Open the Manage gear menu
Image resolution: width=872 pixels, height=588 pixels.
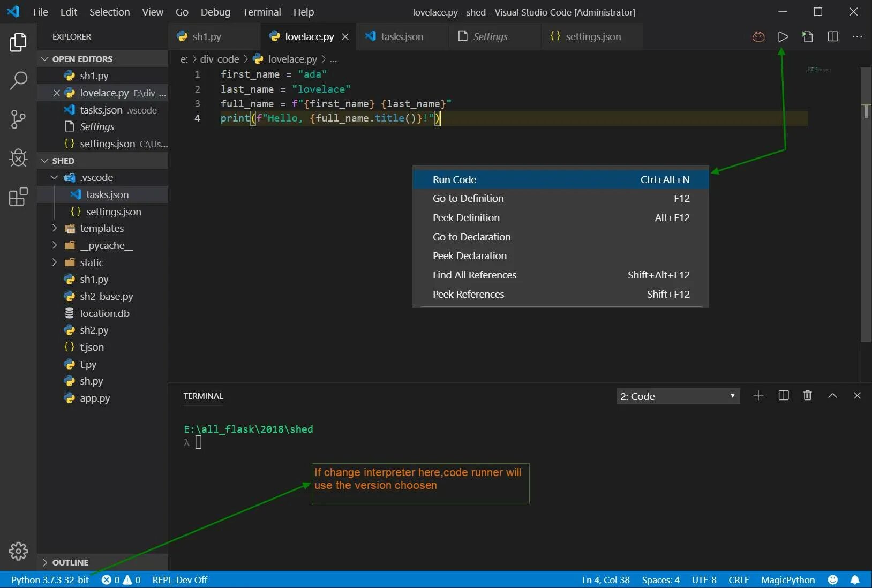[18, 551]
